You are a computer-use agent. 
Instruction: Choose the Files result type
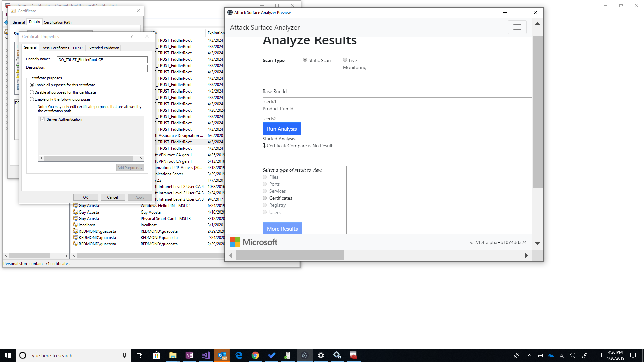click(265, 177)
